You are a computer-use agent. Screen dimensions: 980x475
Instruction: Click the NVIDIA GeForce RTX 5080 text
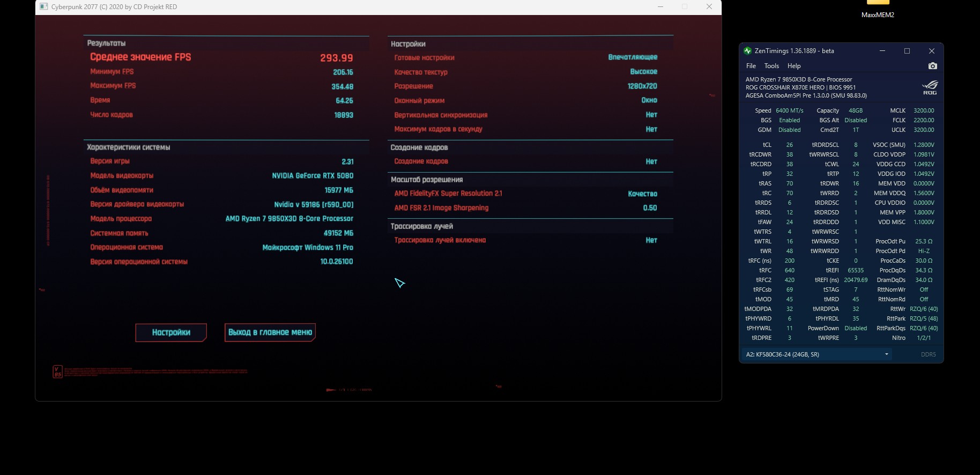313,176
